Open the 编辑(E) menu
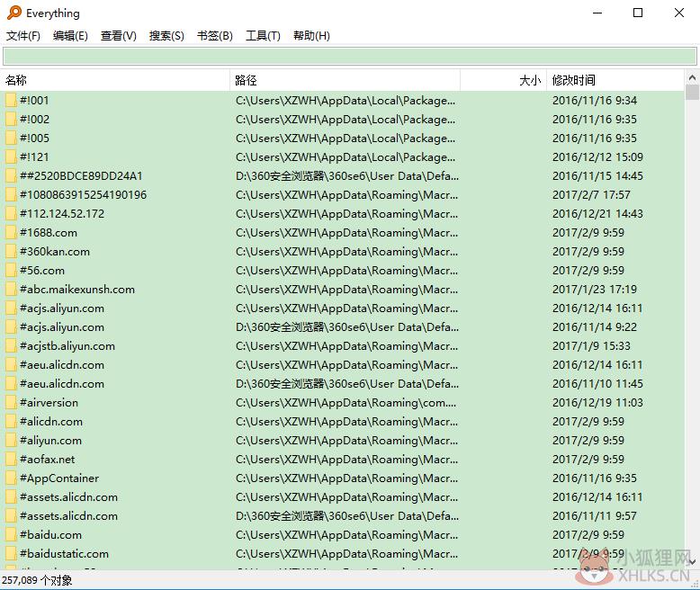This screenshot has width=700, height=590. (x=70, y=36)
